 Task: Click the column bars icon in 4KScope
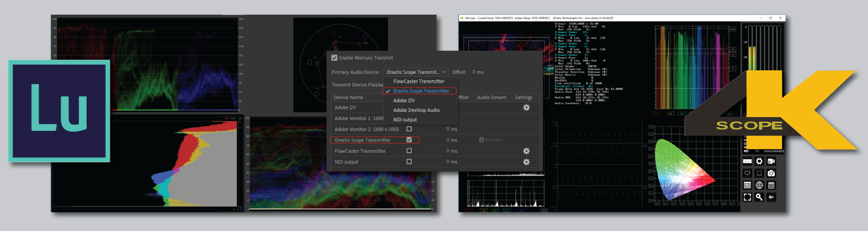(748, 185)
